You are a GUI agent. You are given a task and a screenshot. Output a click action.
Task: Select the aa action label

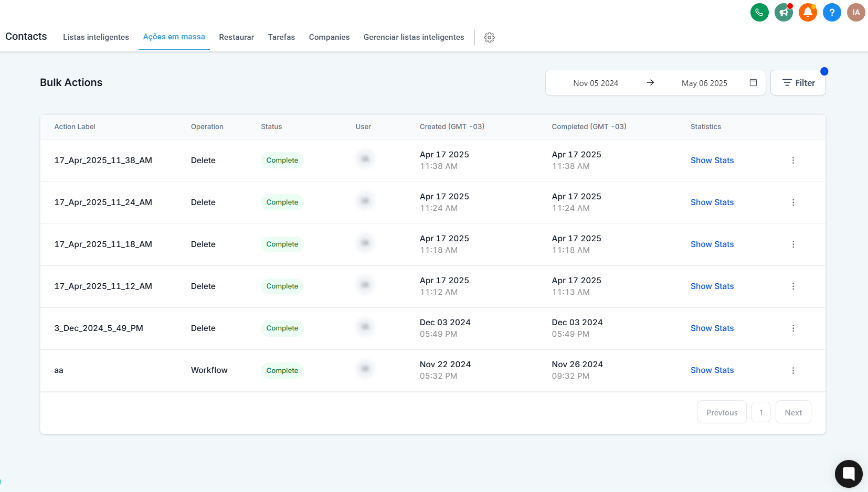59,370
